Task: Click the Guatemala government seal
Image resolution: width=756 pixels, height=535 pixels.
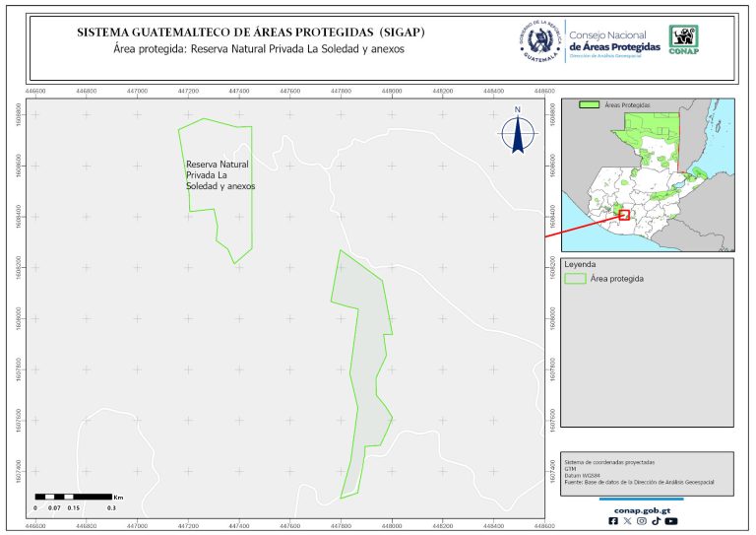Action: point(539,42)
